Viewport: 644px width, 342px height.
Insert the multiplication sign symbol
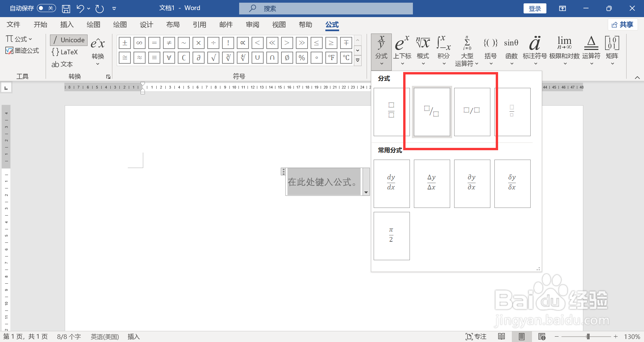[199, 43]
